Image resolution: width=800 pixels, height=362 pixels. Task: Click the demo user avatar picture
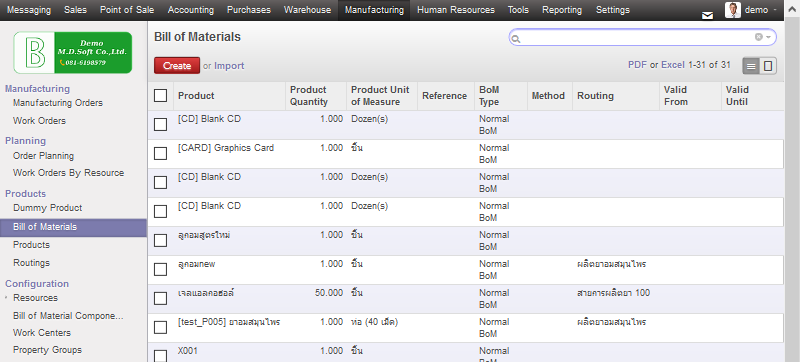point(733,10)
